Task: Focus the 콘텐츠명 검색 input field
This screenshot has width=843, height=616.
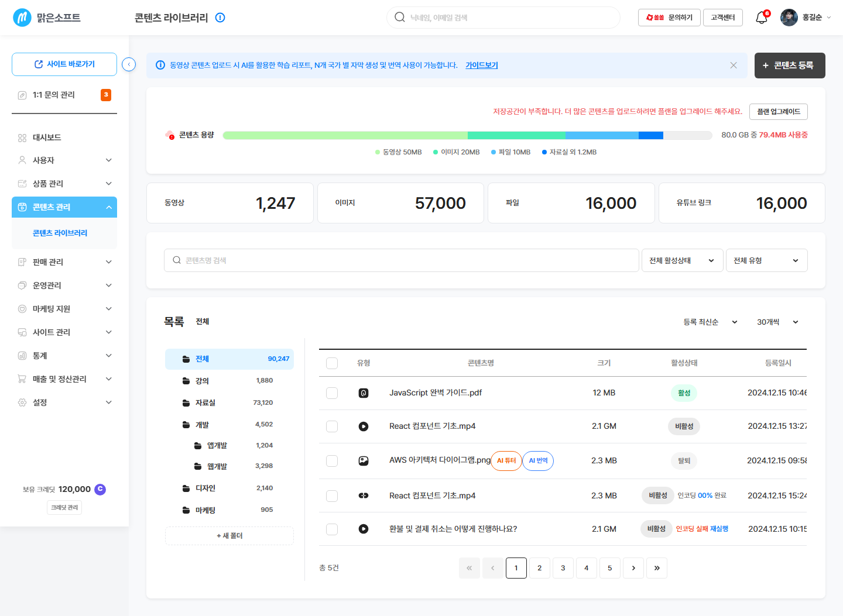Action: pyautogui.click(x=402, y=260)
